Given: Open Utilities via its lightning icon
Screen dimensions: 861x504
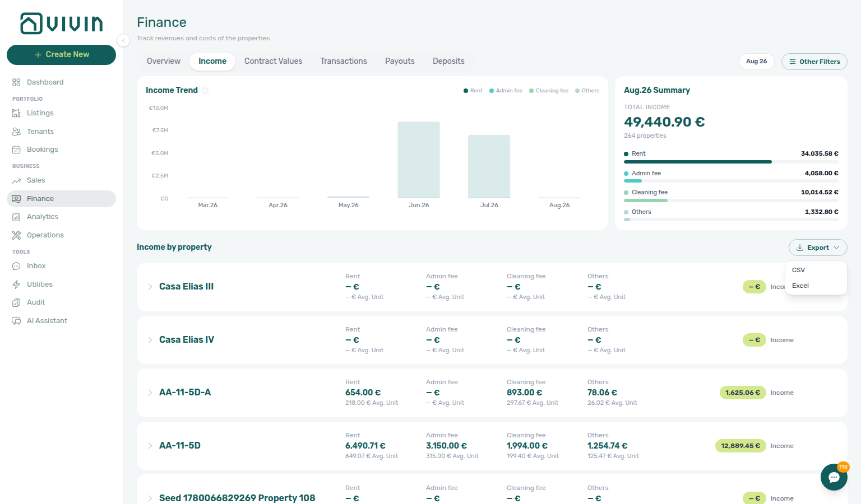Looking at the screenshot, I should click(x=16, y=284).
